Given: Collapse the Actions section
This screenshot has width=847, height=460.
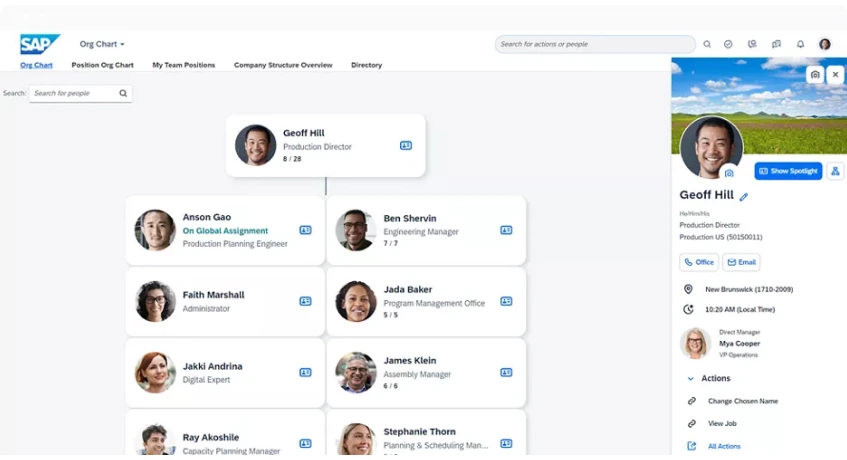Looking at the screenshot, I should point(690,378).
